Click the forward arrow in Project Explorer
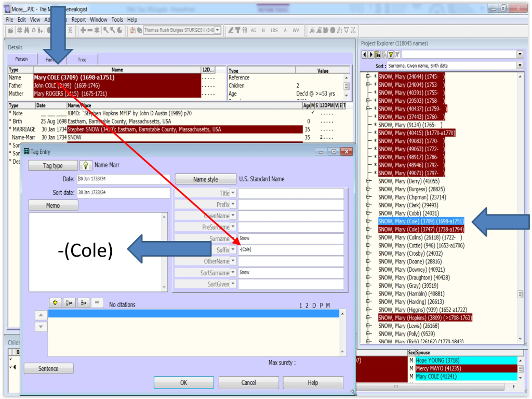Viewport: 532px width, 399px height. pos(371,55)
